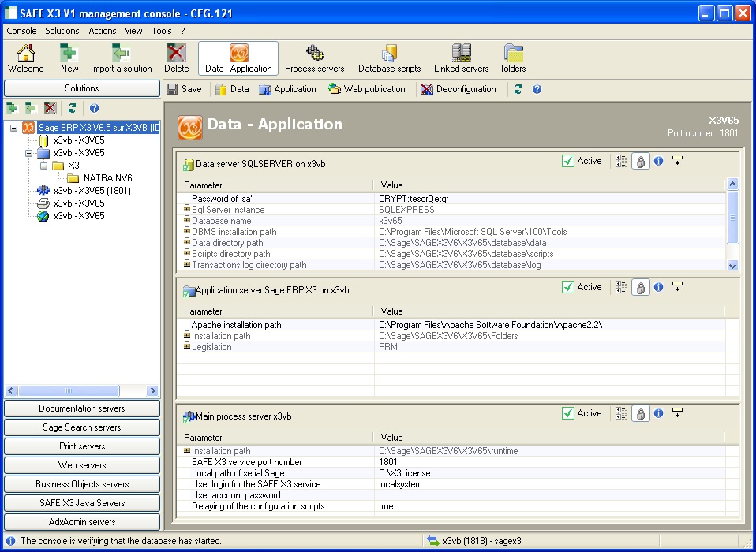Import solution via Solutions panel arrow icon

32,108
